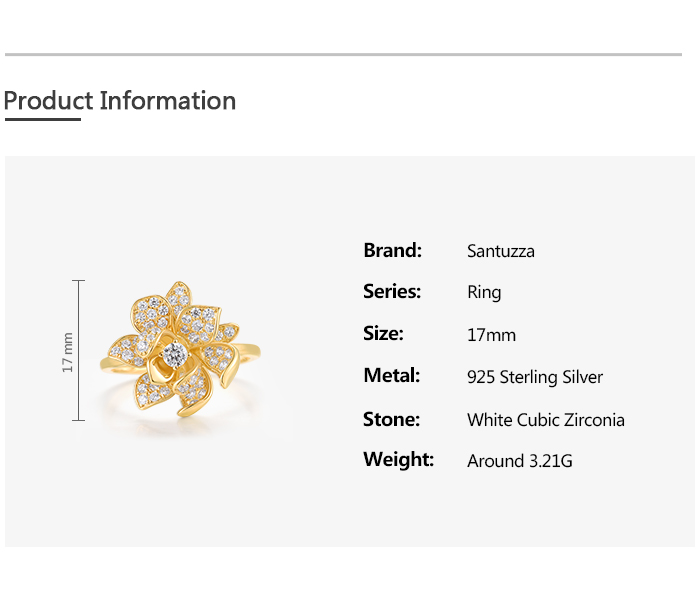Image resolution: width=700 pixels, height=607 pixels.
Task: Select the Metal: label
Action: coord(391,376)
